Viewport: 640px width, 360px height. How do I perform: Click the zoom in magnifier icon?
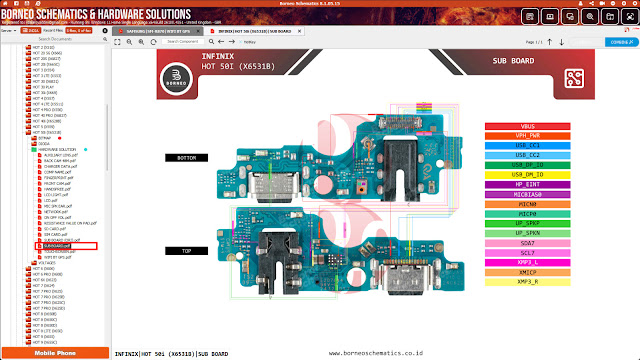coord(141,42)
